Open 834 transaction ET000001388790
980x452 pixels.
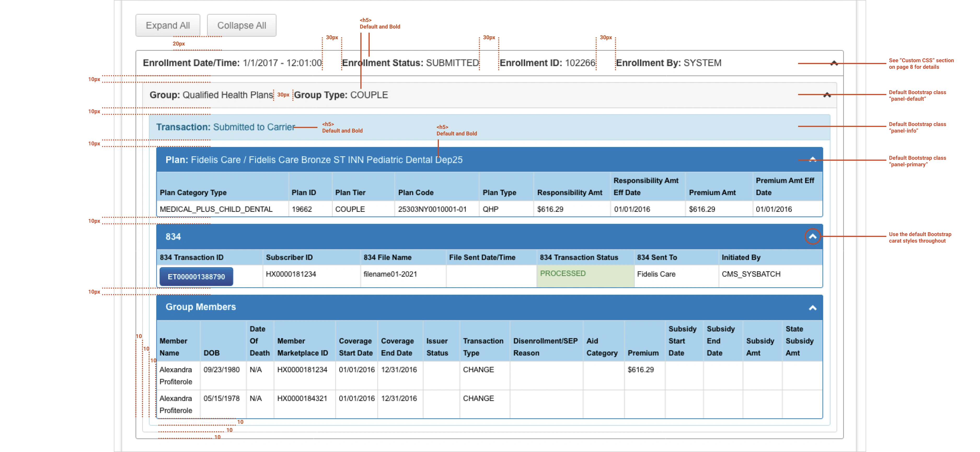click(195, 276)
